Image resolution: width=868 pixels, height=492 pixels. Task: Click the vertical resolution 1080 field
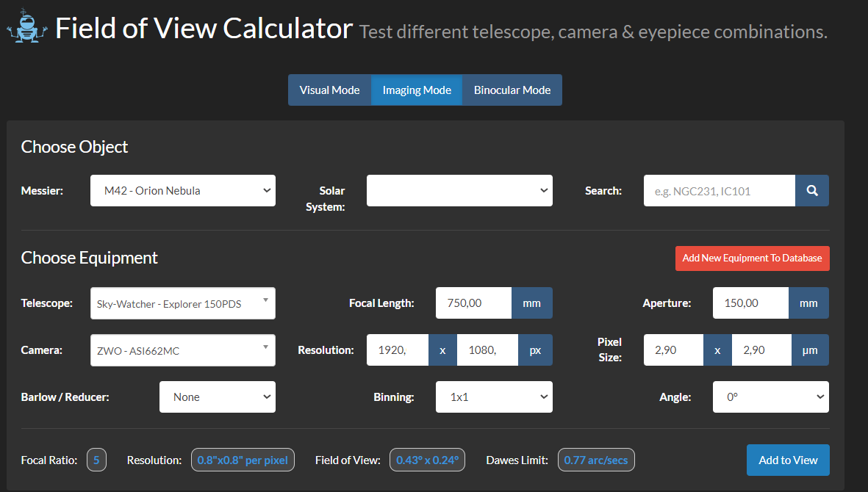pyautogui.click(x=487, y=350)
